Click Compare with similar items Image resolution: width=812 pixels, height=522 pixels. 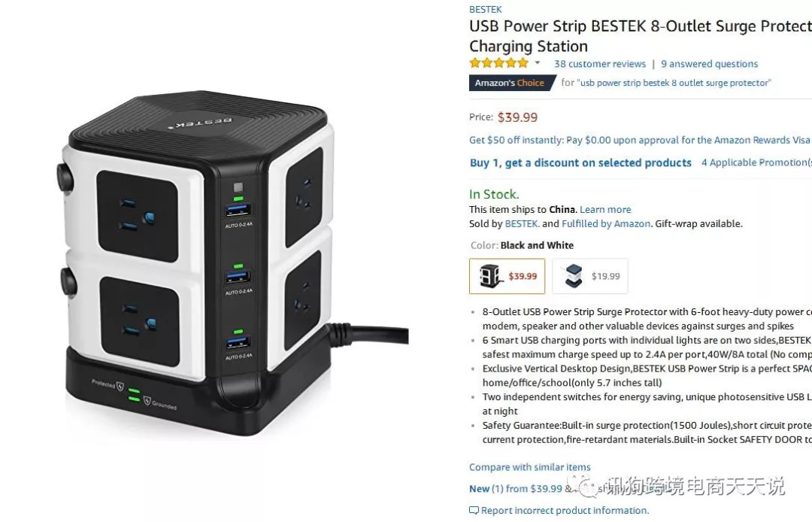(530, 467)
